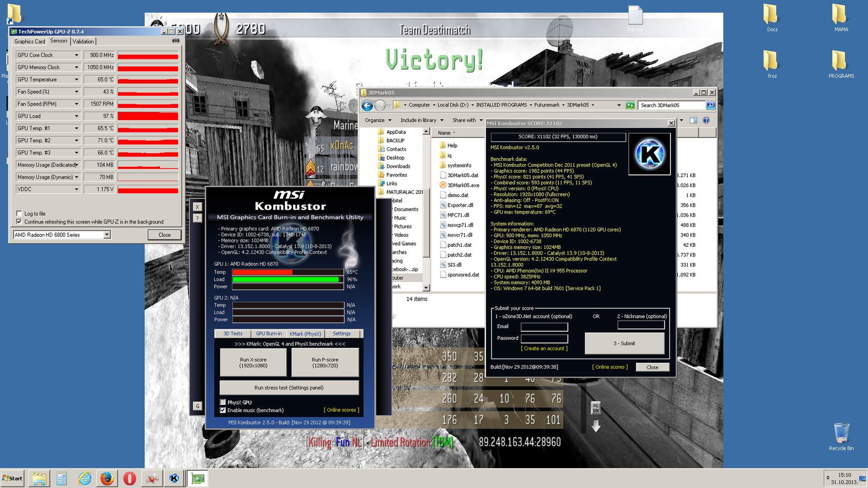Launch Internet Explorer from the taskbar
Screen dimensions: 868x488
click(85, 479)
